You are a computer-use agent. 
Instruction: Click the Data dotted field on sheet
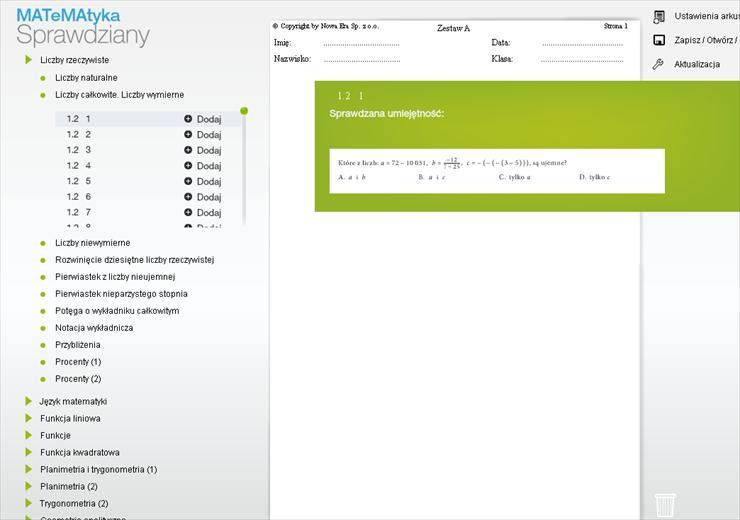[x=582, y=43]
